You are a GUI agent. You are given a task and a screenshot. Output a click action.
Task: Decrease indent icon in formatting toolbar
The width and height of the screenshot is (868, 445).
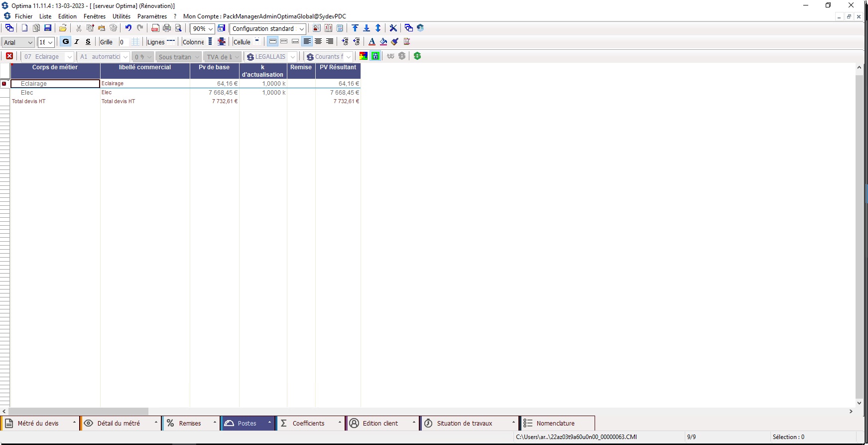tap(357, 42)
